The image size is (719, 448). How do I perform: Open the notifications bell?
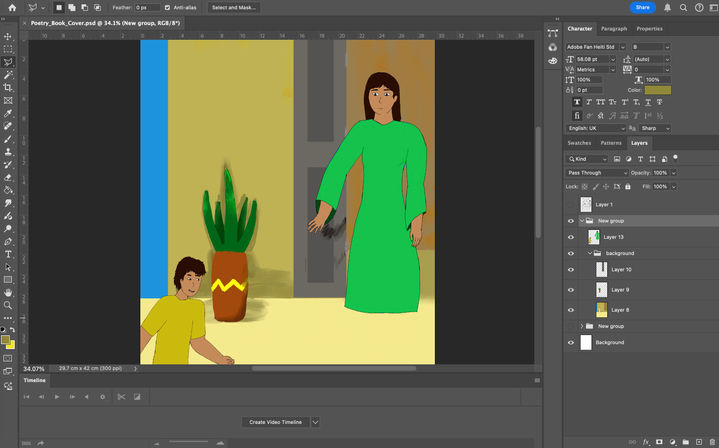point(667,7)
